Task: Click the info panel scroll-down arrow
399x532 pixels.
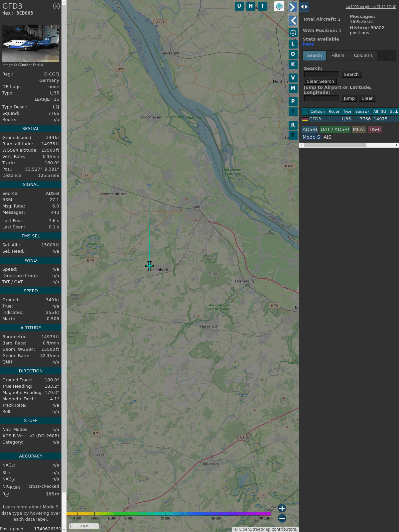Action: [x=64, y=529]
